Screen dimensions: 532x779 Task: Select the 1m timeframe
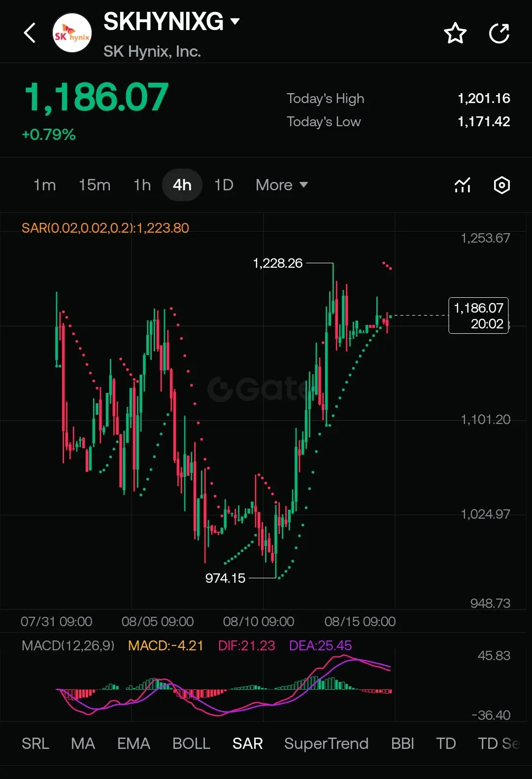click(x=44, y=185)
